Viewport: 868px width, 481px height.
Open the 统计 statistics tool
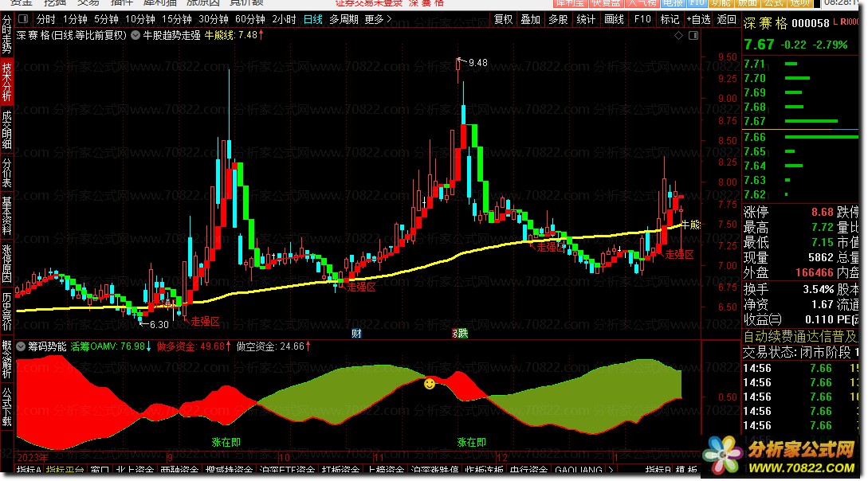[x=586, y=19]
